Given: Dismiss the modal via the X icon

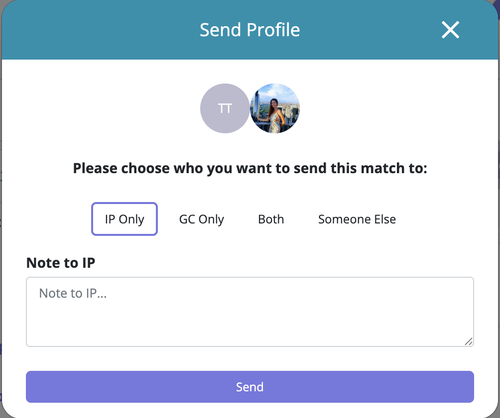Looking at the screenshot, I should [x=450, y=30].
